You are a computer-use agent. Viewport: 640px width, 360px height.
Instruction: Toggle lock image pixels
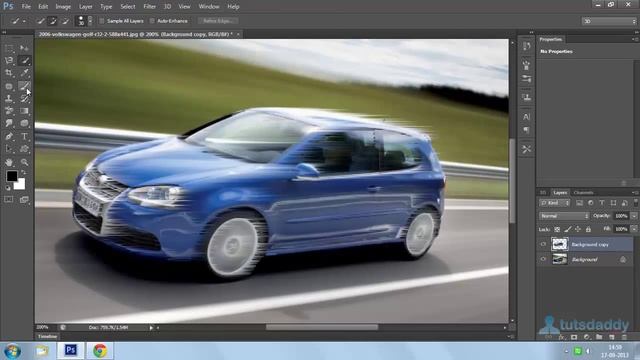click(x=567, y=229)
